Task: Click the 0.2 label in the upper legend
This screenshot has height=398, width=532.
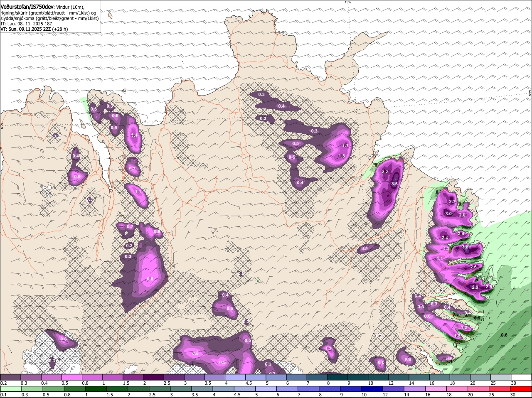Action: 4,383
